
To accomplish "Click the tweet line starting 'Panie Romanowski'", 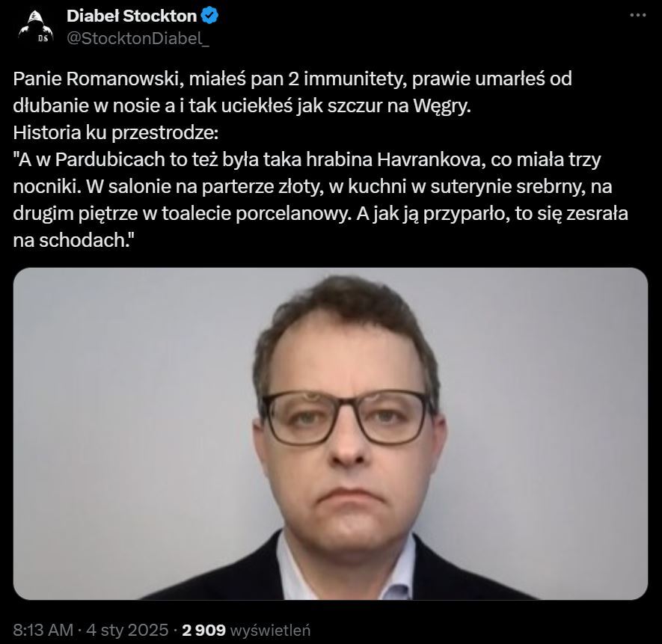I will click(292, 79).
